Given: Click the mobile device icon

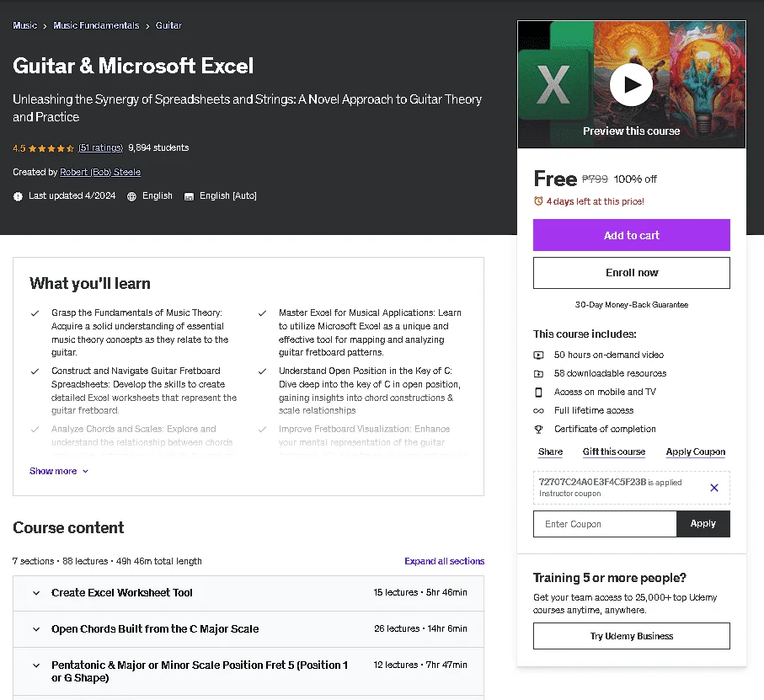Looking at the screenshot, I should (538, 393).
